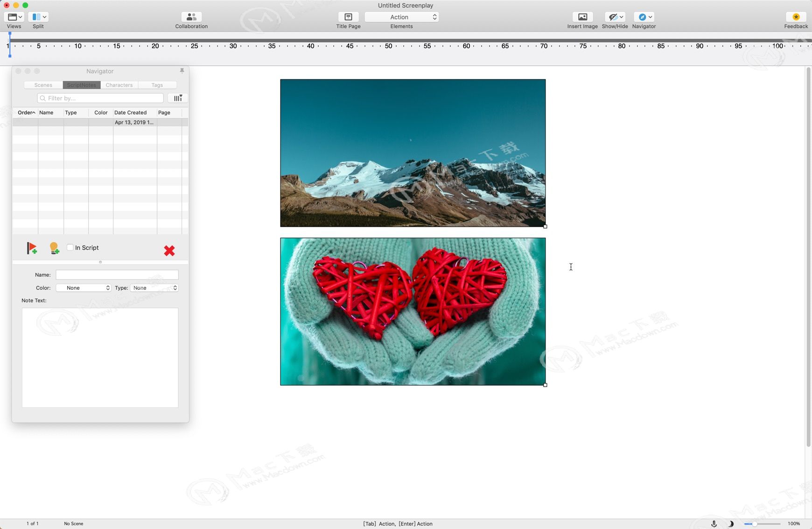Open the Collaboration tool
Image resolution: width=812 pixels, height=529 pixels.
(x=191, y=17)
